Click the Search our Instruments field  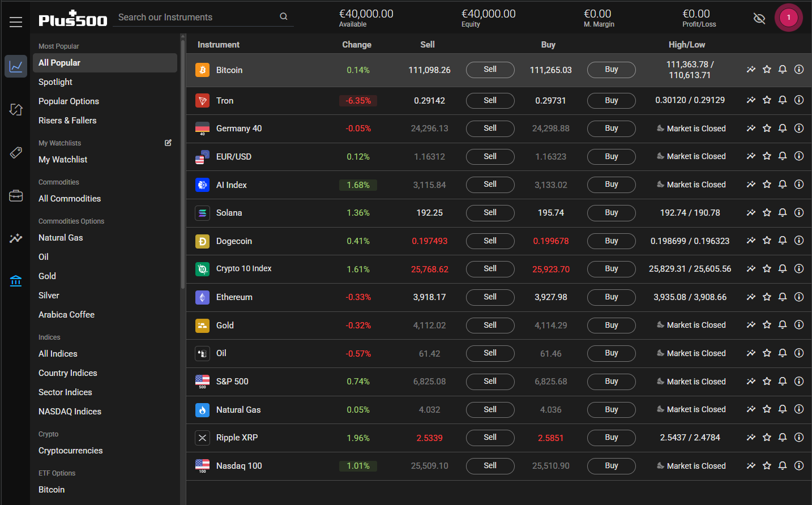tap(195, 18)
